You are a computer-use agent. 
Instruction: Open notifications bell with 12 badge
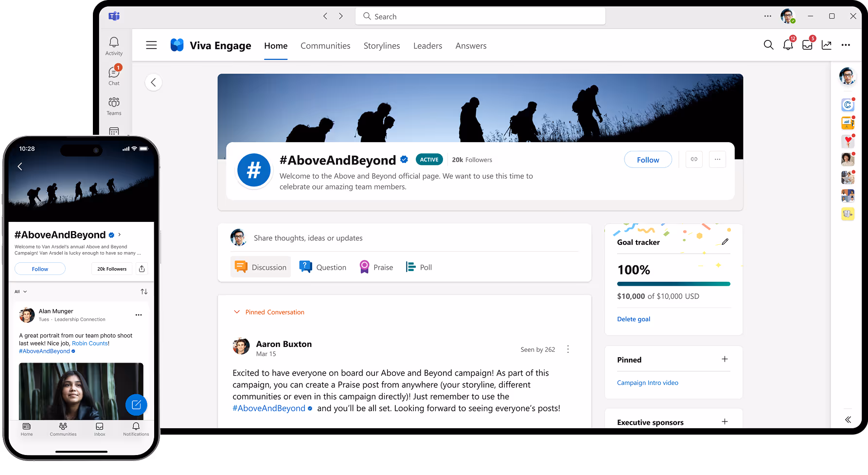(788, 44)
